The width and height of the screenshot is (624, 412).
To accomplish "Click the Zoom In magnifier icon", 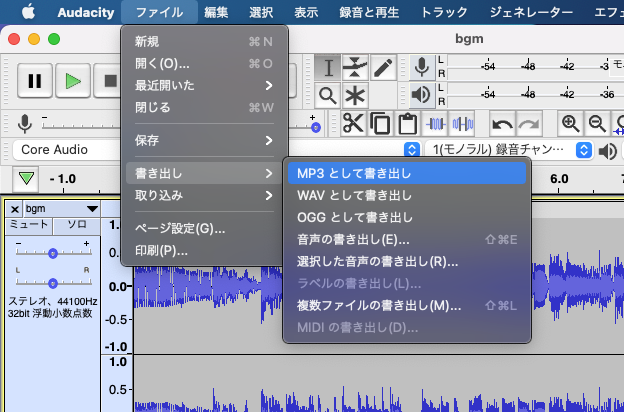I will [570, 124].
